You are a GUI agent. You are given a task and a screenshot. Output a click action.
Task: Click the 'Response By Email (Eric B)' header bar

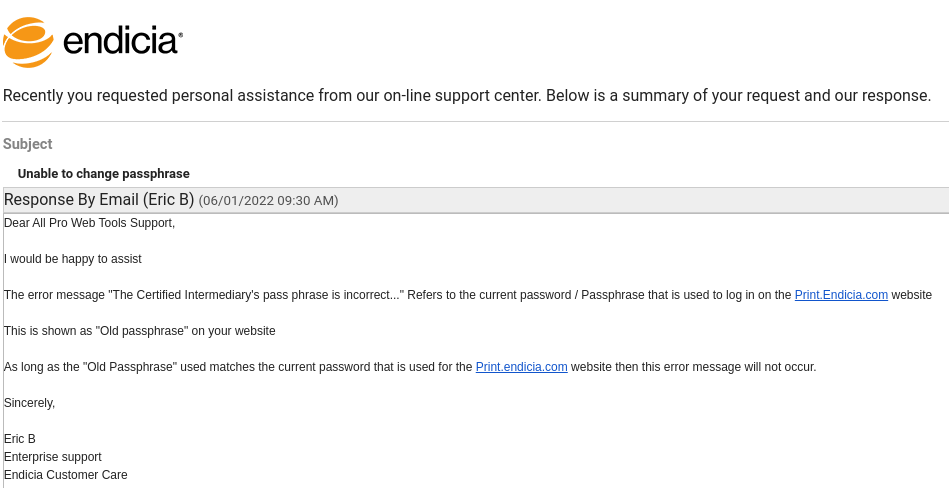point(476,200)
